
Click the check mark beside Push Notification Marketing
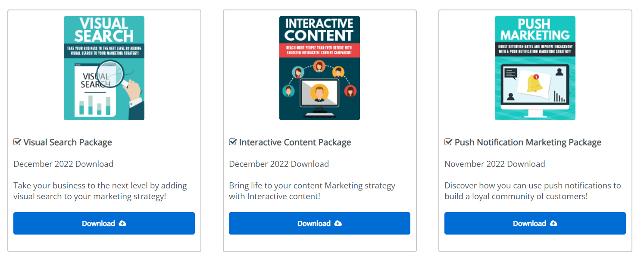[x=448, y=142]
